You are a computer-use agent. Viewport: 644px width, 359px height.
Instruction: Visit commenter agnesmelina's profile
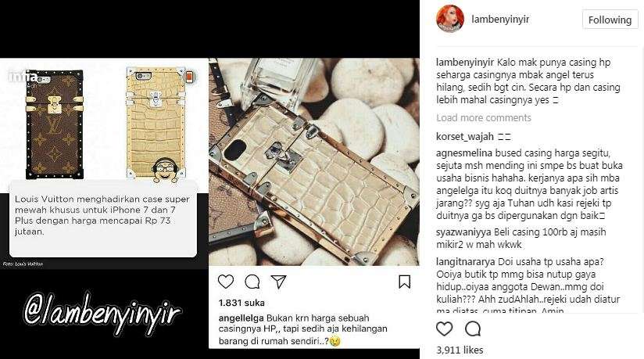click(464, 153)
